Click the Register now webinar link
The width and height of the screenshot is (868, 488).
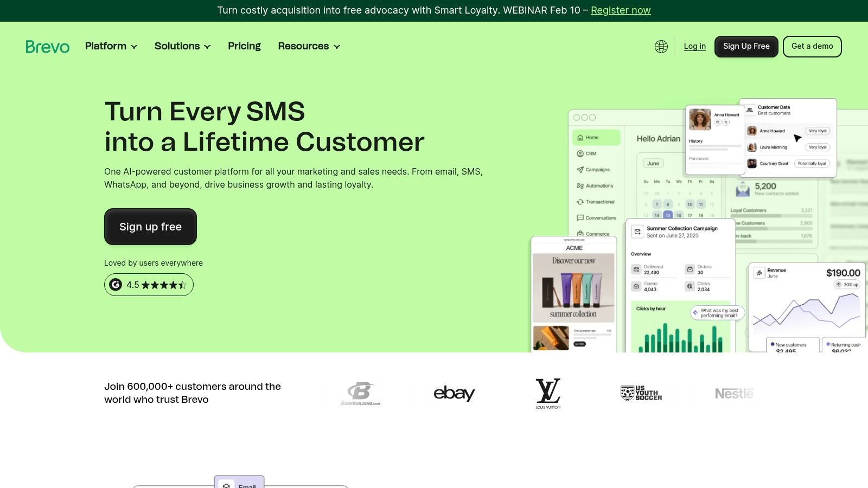coord(621,10)
